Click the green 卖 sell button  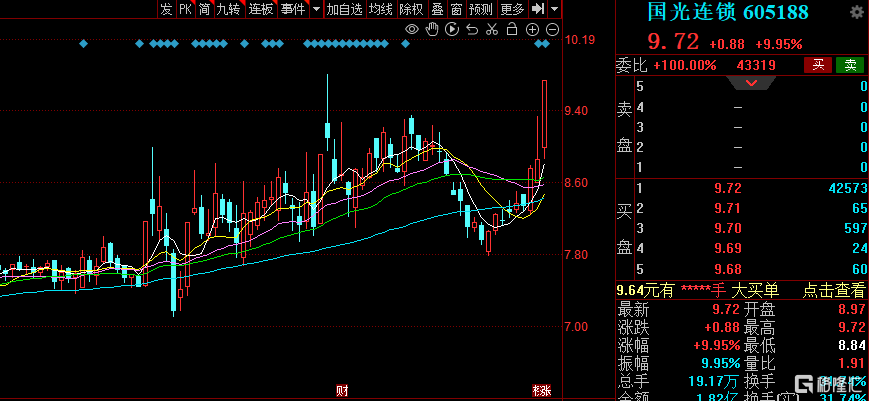(850, 65)
